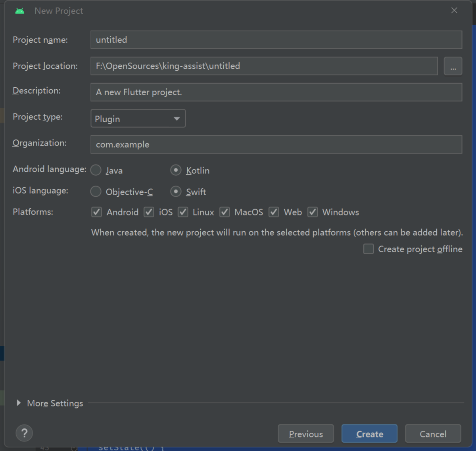The width and height of the screenshot is (476, 451).
Task: Close the New Project dialog
Action: tap(454, 10)
